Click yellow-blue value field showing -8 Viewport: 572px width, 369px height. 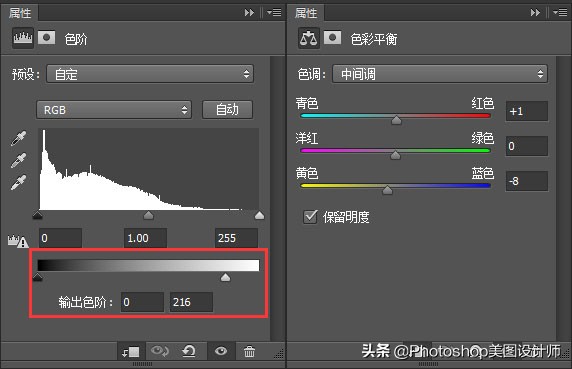(527, 181)
